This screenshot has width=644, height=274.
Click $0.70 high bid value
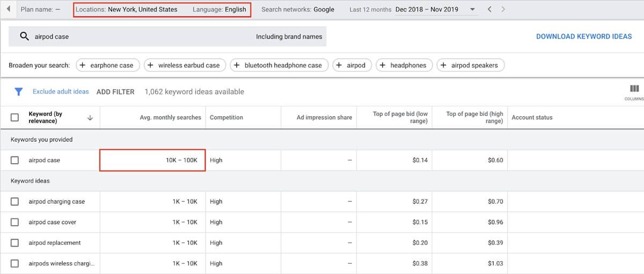pos(495,201)
